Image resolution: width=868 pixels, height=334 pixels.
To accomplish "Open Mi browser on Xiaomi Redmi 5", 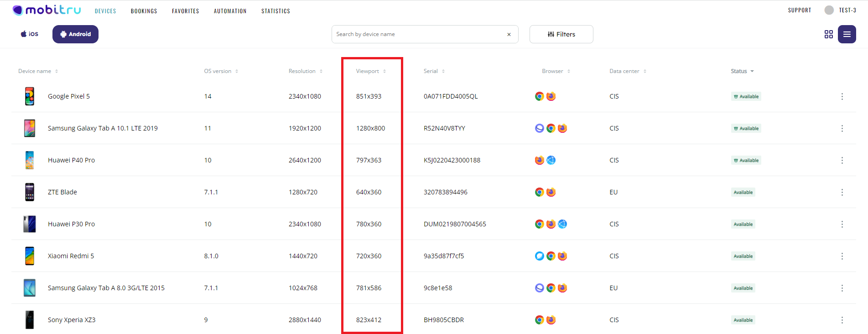I will pos(540,256).
